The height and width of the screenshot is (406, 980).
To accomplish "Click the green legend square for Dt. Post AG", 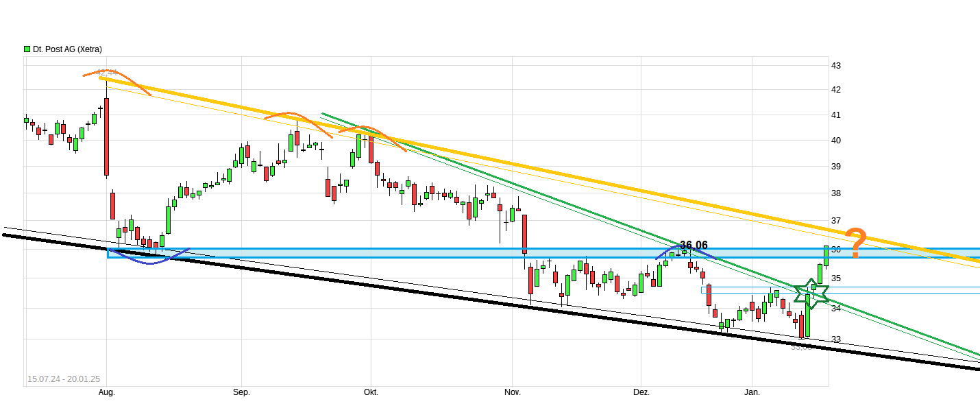I will (27, 49).
